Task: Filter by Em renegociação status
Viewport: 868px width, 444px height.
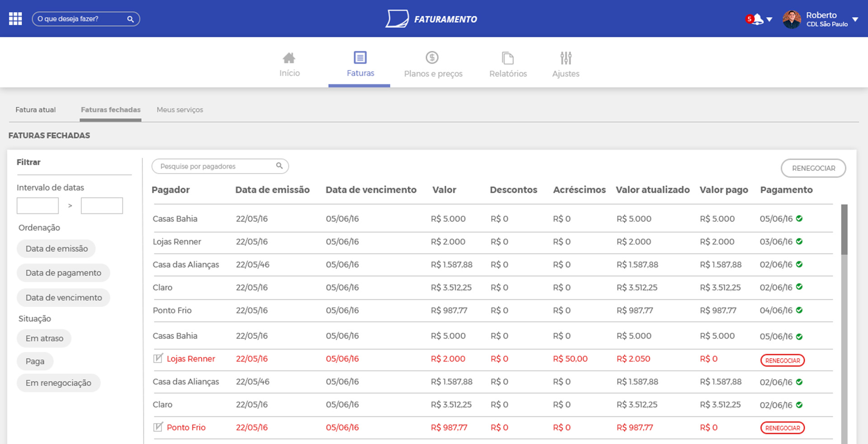Action: pos(58,383)
